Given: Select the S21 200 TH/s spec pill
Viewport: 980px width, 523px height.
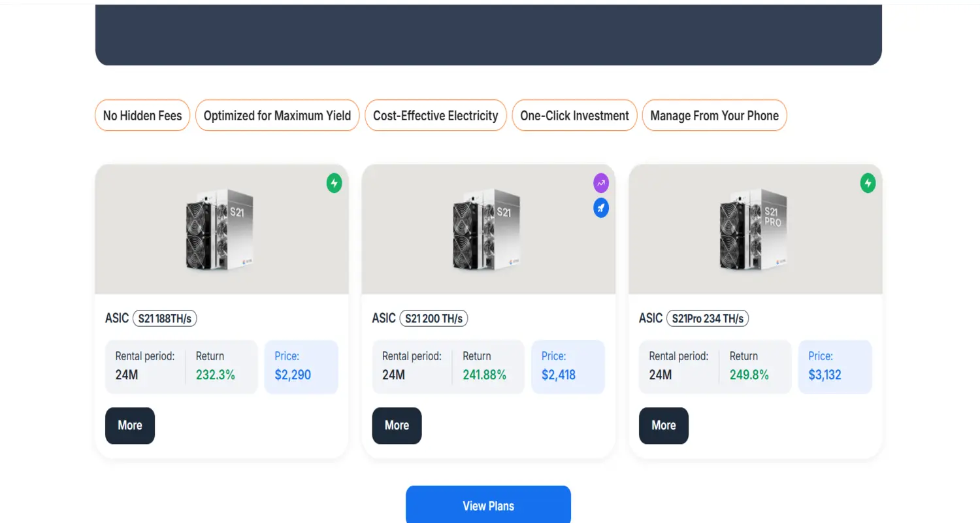Looking at the screenshot, I should 434,318.
